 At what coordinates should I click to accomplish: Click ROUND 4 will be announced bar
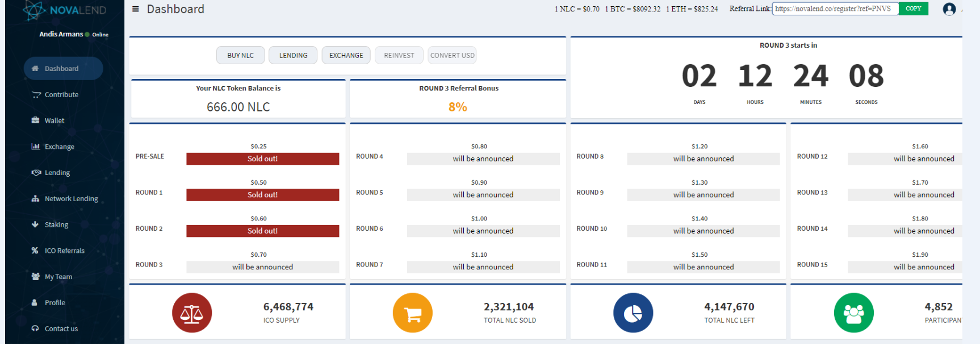pyautogui.click(x=483, y=159)
